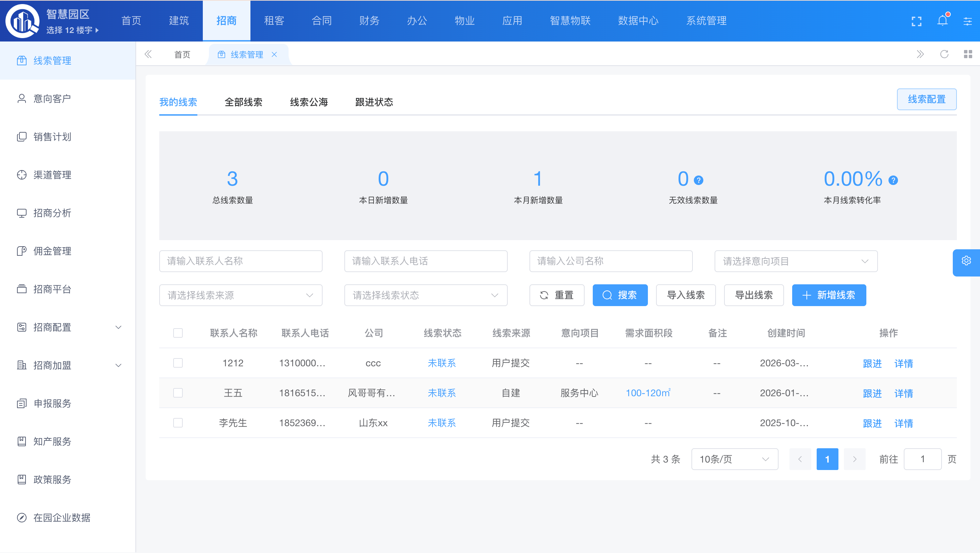Open the 合同 top menu
The height and width of the screenshot is (553, 980).
(322, 21)
